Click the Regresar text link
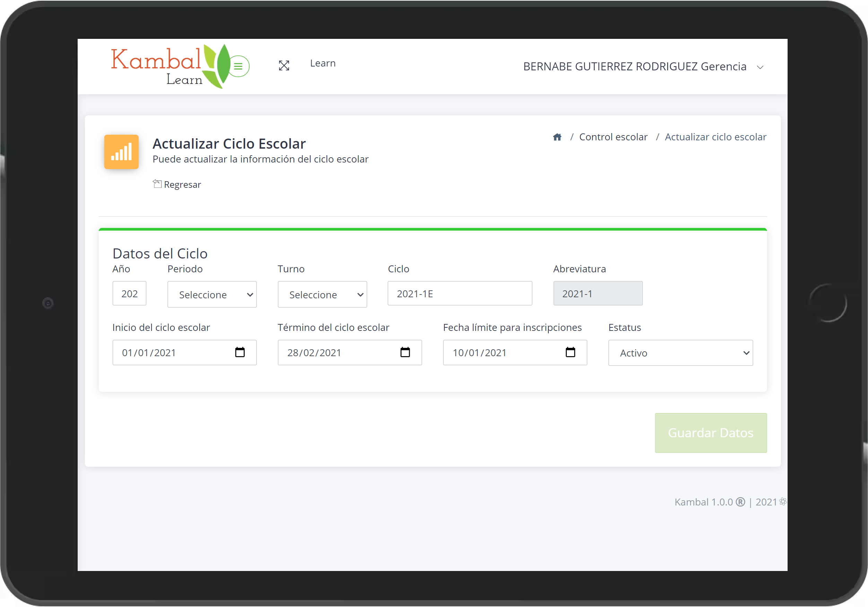The width and height of the screenshot is (868, 607). tap(182, 184)
